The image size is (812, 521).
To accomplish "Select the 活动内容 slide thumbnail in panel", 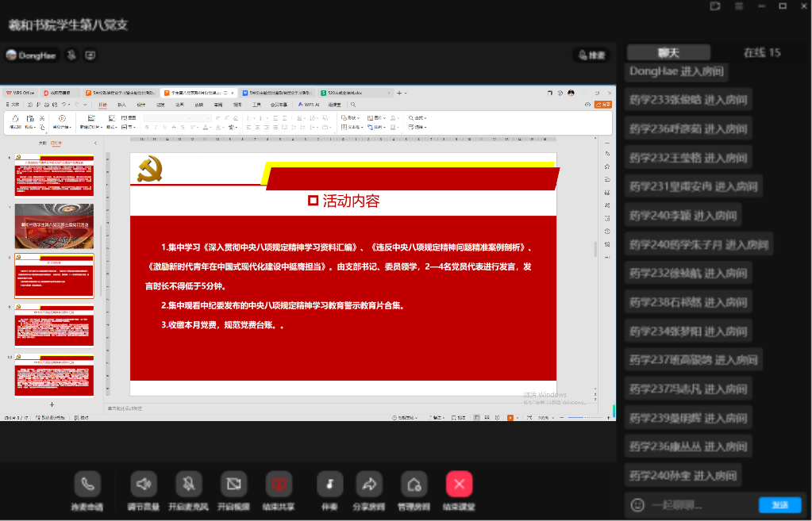I will 54,275.
